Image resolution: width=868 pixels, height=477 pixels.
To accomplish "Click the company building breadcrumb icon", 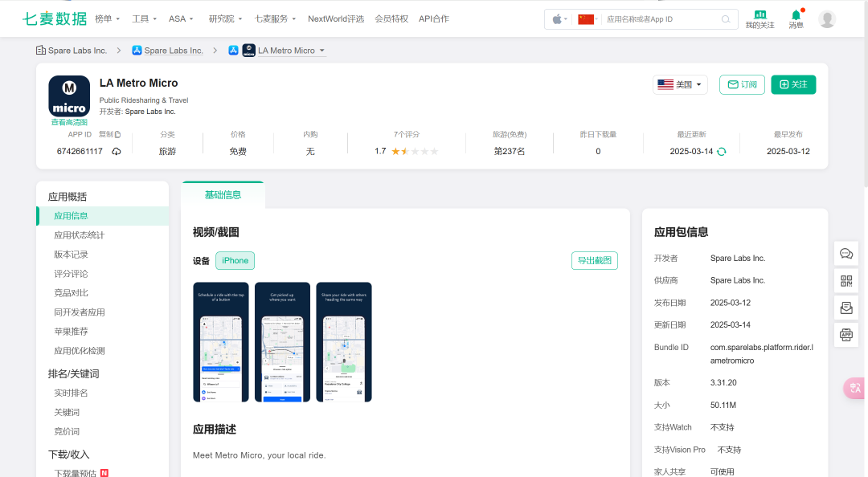I will [41, 51].
